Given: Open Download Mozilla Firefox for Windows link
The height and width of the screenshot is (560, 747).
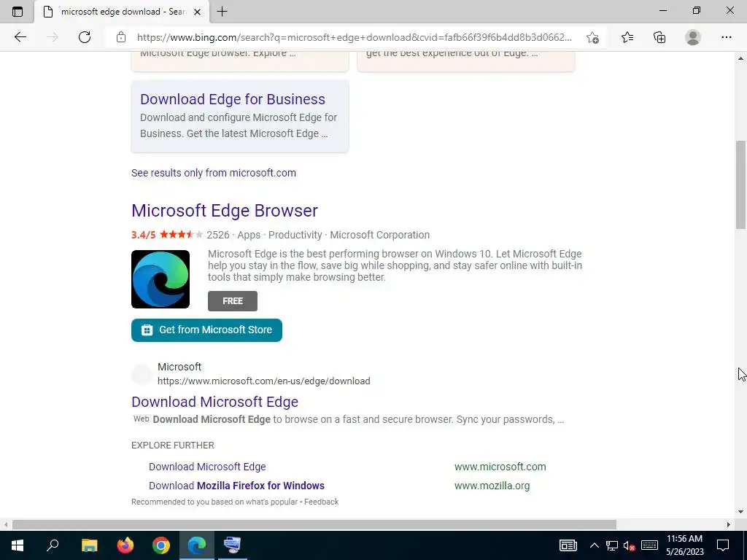Looking at the screenshot, I should (237, 486).
